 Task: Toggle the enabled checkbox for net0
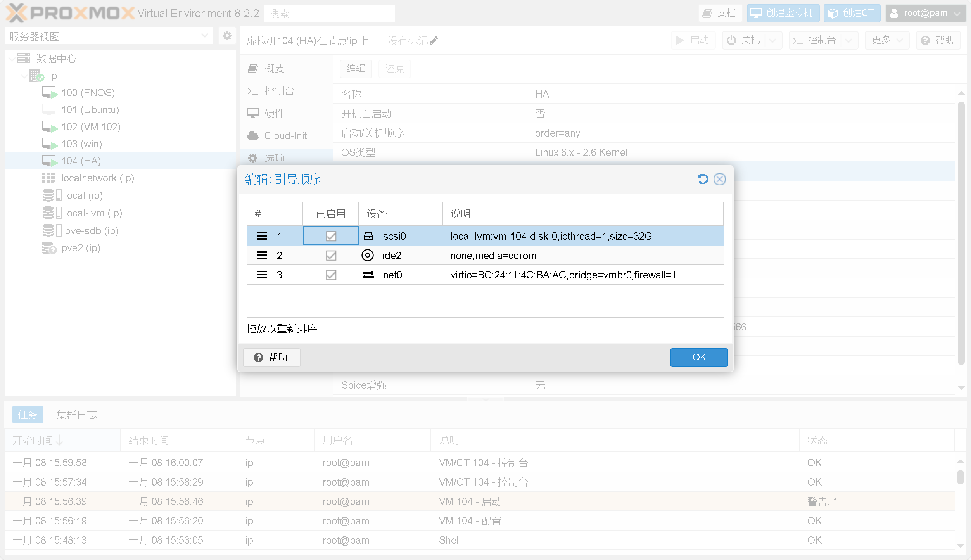click(331, 275)
